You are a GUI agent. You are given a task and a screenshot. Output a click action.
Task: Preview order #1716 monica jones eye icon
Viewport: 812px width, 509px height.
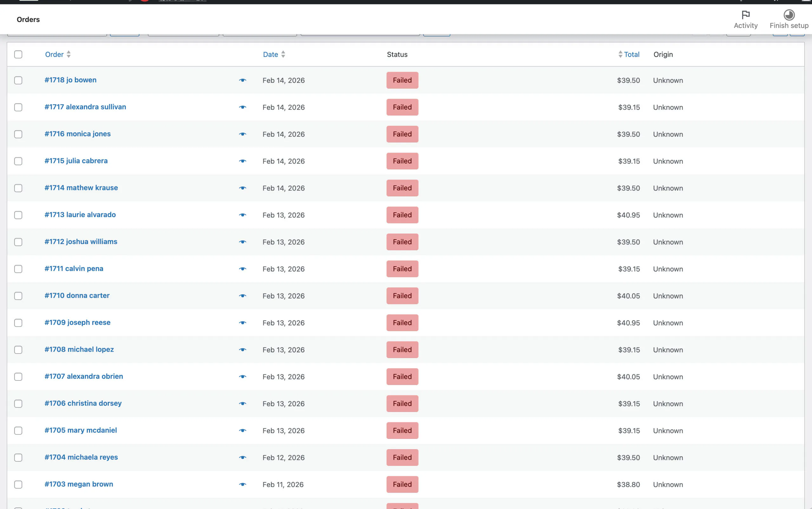(x=242, y=134)
